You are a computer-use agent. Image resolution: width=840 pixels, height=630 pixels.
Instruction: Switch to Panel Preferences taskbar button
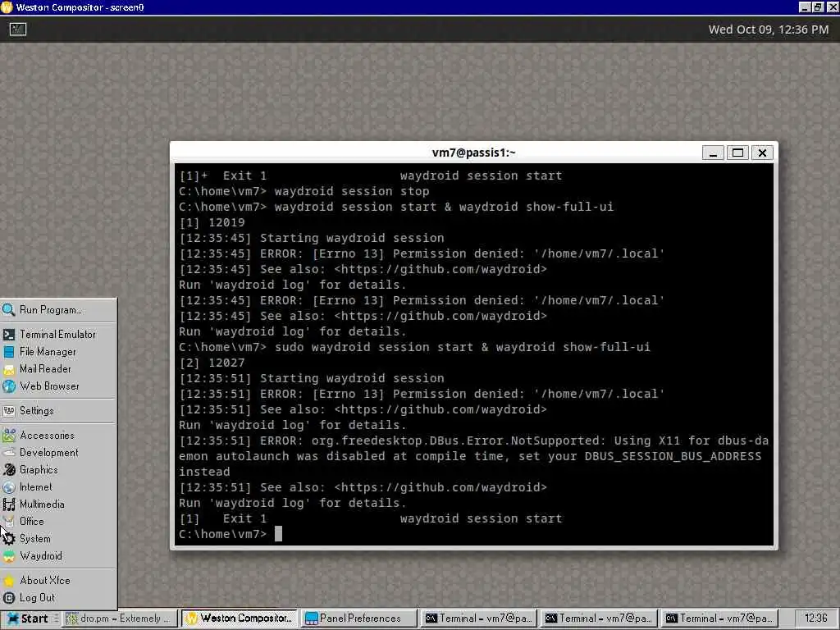[359, 619]
